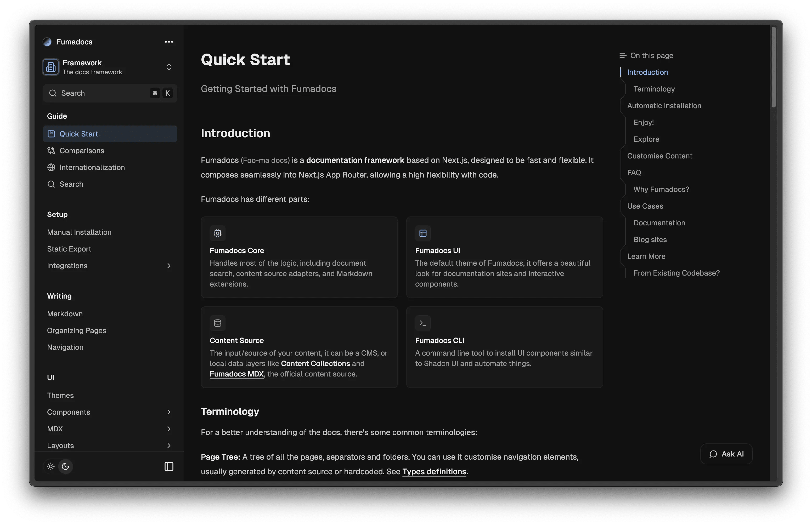
Task: Switch to light theme sun icon
Action: pos(51,466)
